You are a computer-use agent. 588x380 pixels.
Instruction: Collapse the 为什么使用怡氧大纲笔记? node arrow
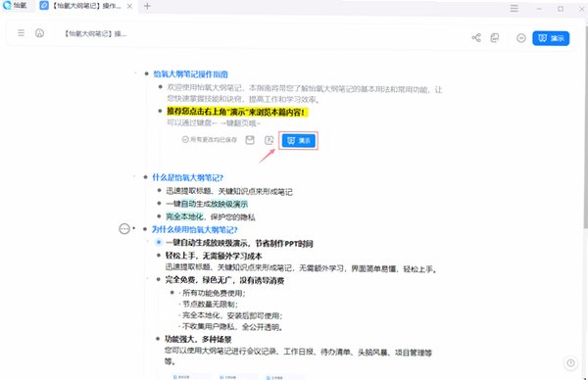coord(134,228)
